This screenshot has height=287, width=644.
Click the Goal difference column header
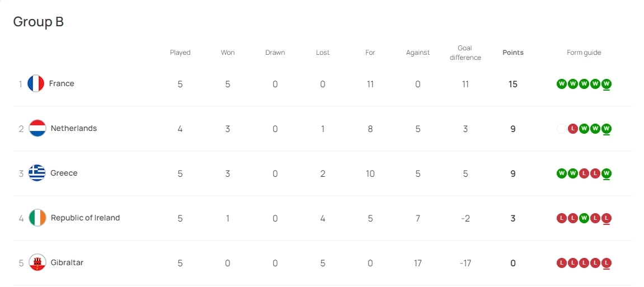coord(465,53)
